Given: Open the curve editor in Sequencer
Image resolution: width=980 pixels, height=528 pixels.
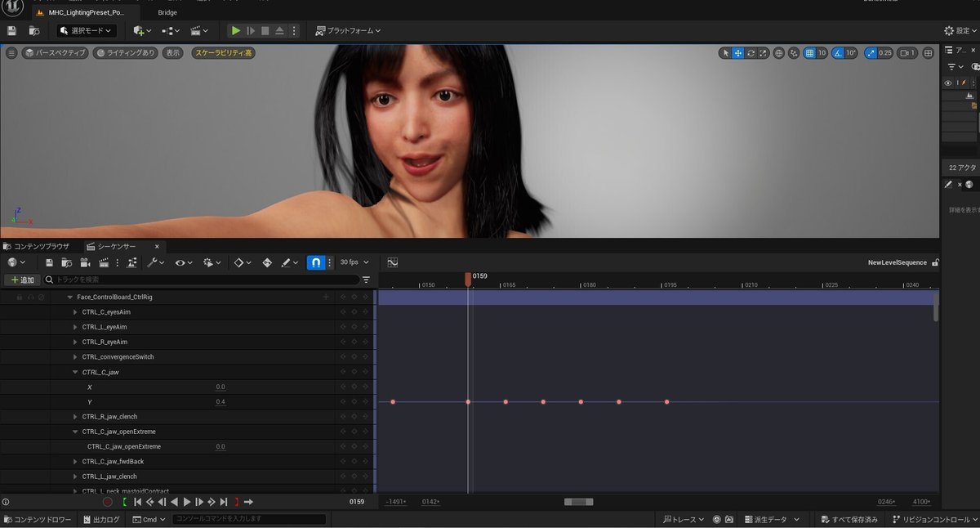Looking at the screenshot, I should [392, 262].
